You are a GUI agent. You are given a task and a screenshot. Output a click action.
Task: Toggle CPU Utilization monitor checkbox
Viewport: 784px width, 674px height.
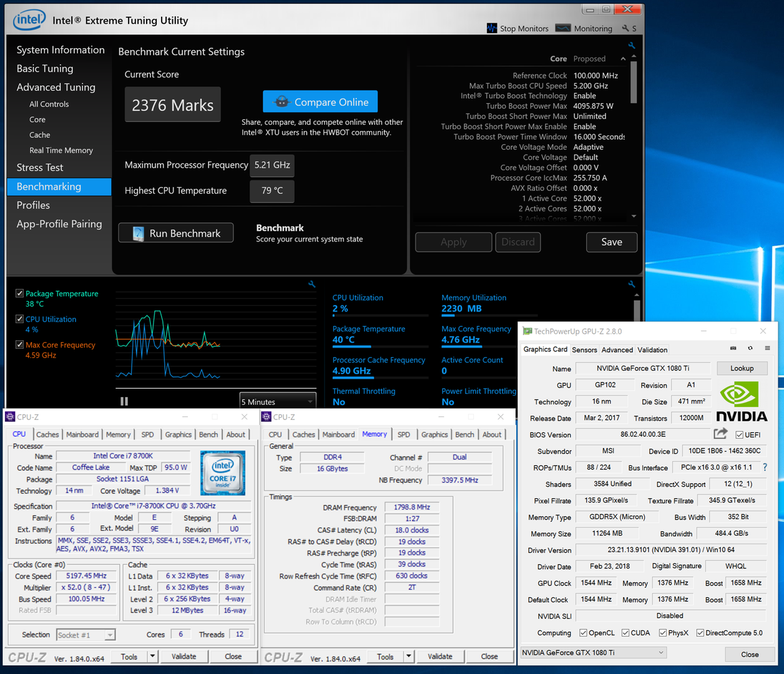coord(19,319)
